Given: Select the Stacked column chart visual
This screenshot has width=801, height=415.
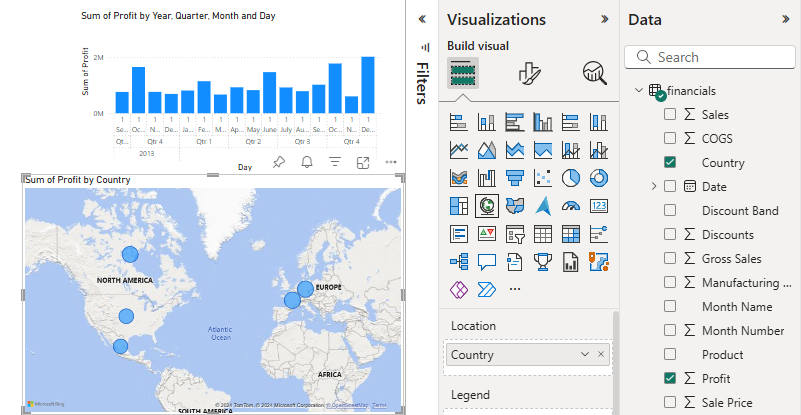Looking at the screenshot, I should (486, 123).
